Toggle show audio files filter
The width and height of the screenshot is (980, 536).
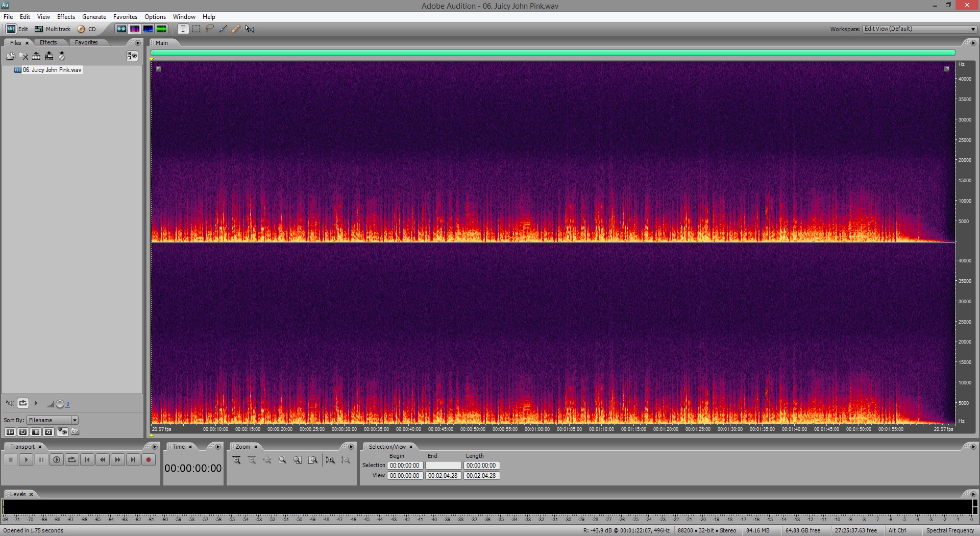(x=10, y=432)
